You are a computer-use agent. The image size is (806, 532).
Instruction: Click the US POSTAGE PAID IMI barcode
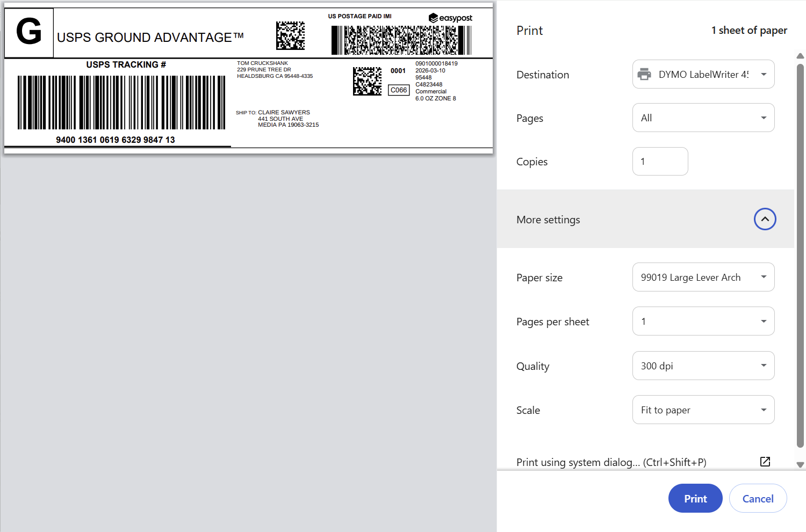tap(401, 40)
